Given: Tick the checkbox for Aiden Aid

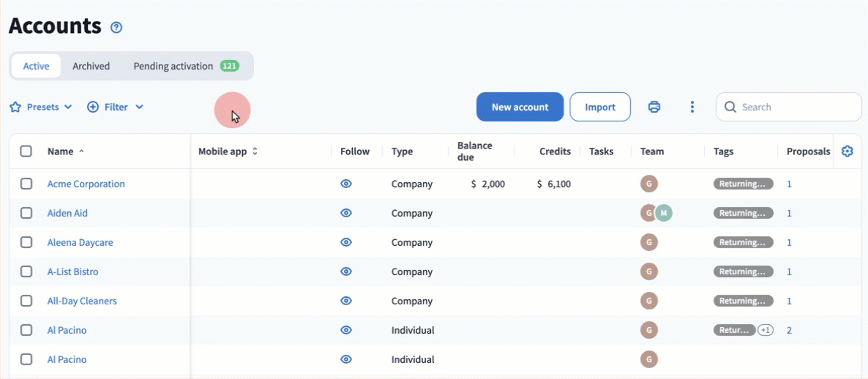Looking at the screenshot, I should (x=26, y=213).
